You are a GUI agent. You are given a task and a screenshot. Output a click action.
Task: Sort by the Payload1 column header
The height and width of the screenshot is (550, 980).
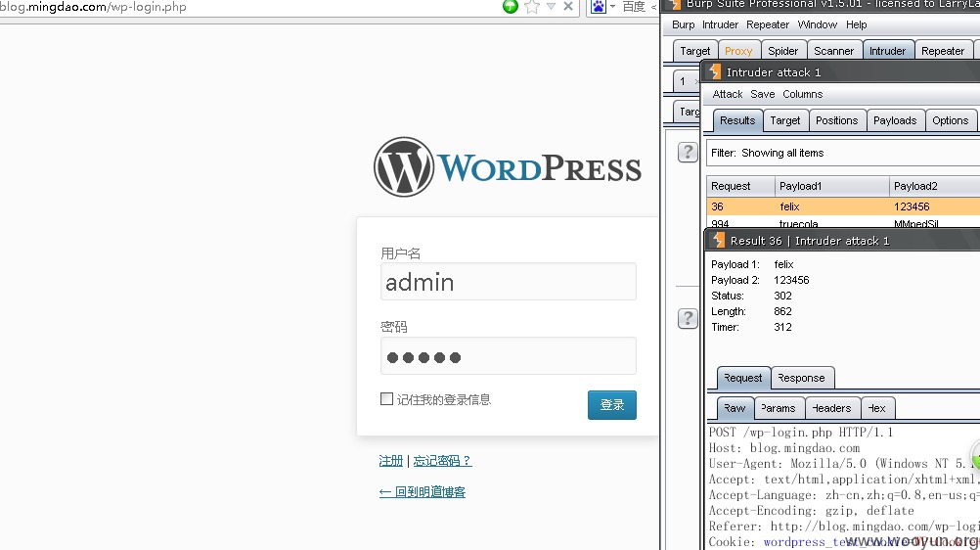click(832, 187)
